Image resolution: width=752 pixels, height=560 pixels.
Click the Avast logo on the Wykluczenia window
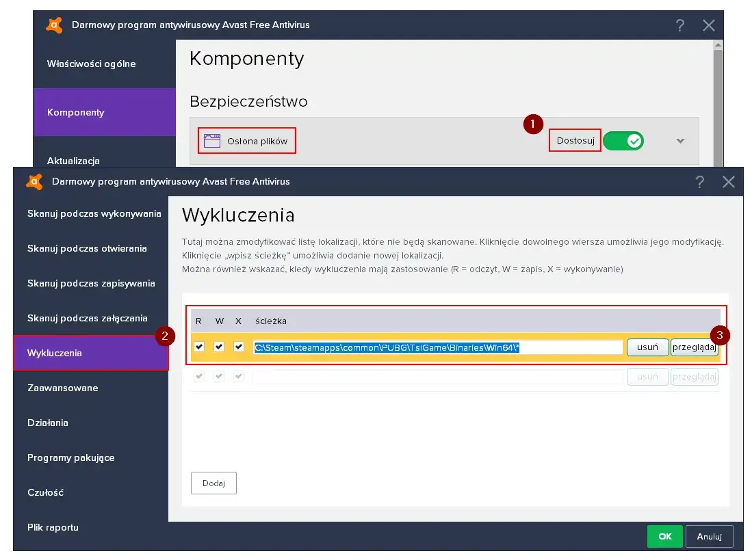33,181
